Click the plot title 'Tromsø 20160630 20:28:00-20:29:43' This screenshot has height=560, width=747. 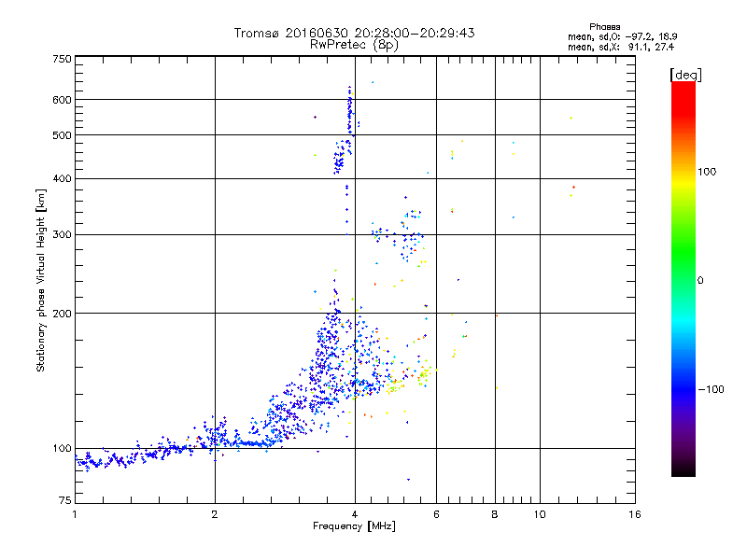[x=354, y=33]
